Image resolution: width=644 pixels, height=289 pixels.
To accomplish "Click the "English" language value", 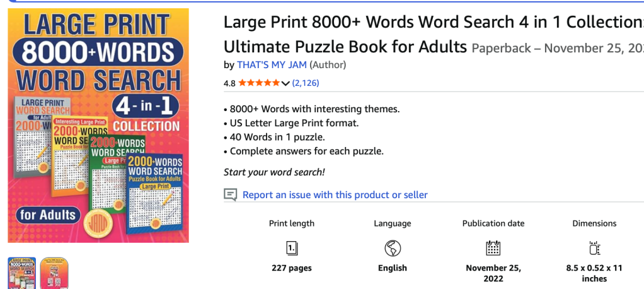I will (393, 268).
